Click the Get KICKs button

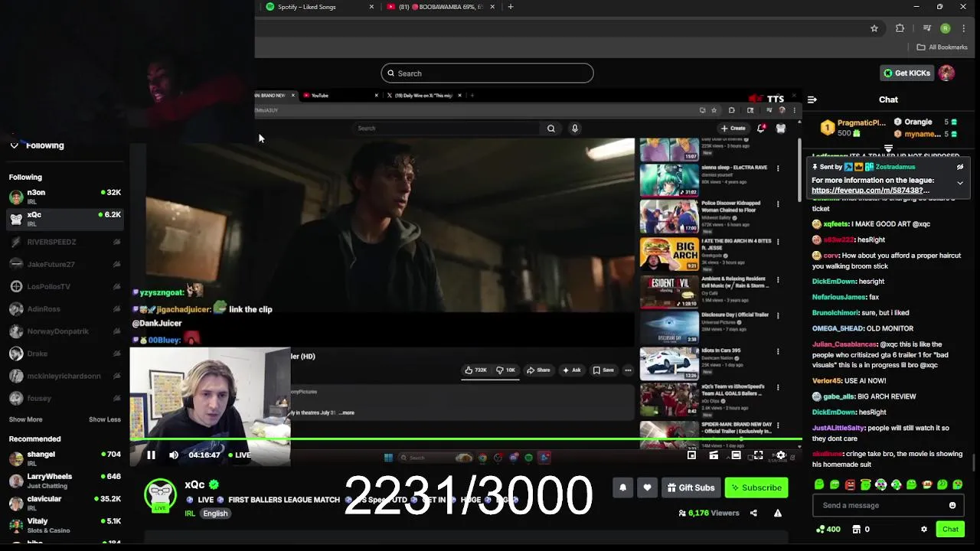click(906, 73)
